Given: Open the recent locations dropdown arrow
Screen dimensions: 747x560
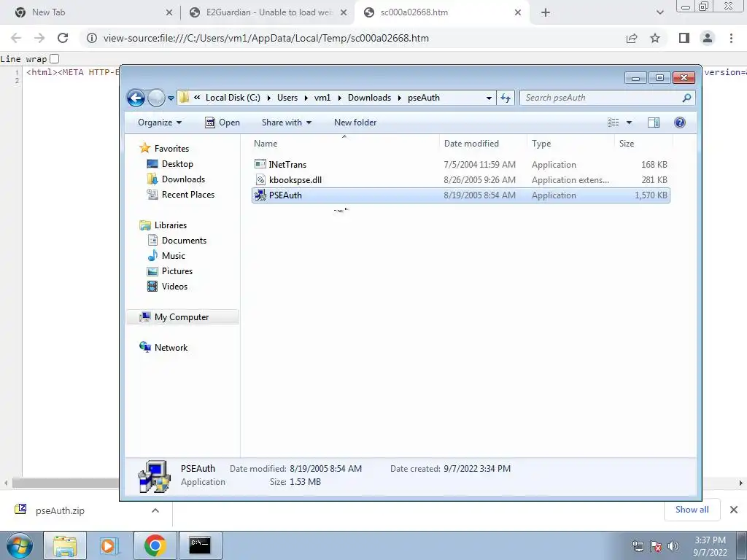Looking at the screenshot, I should 171,98.
